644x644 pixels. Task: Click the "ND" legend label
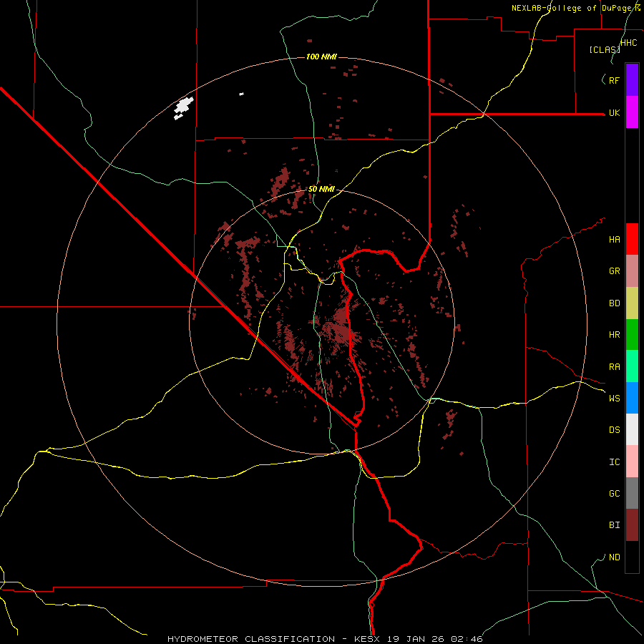coord(614,557)
